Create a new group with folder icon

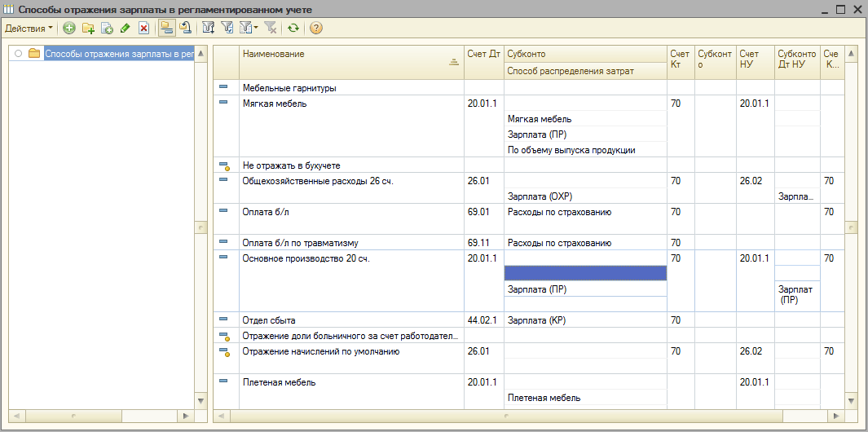[88, 29]
